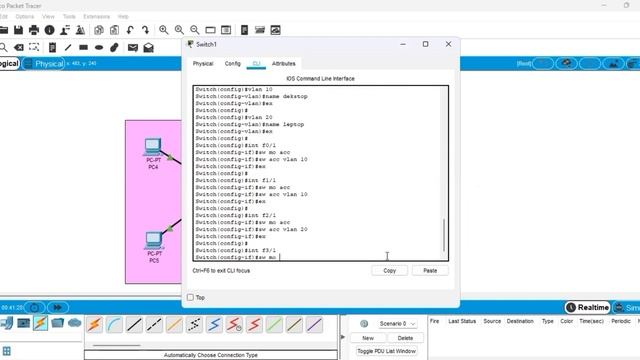Pick the orange Fiber cable

pyautogui.click(x=174, y=325)
